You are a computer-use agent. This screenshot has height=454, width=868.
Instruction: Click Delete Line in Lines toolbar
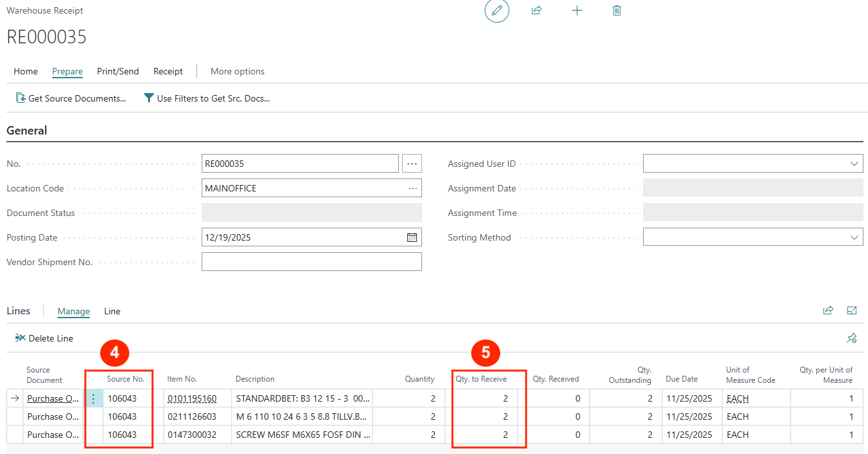(44, 338)
